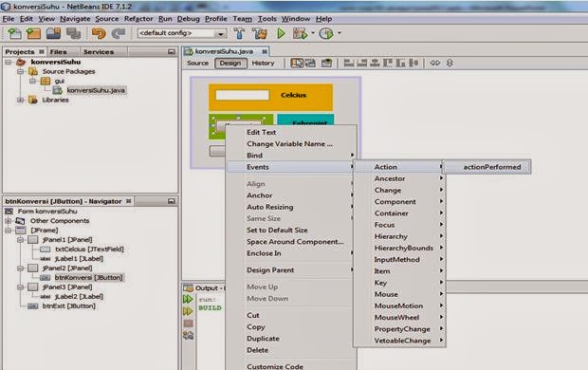Collapse the jPanel3 node in Navigator

21,287
